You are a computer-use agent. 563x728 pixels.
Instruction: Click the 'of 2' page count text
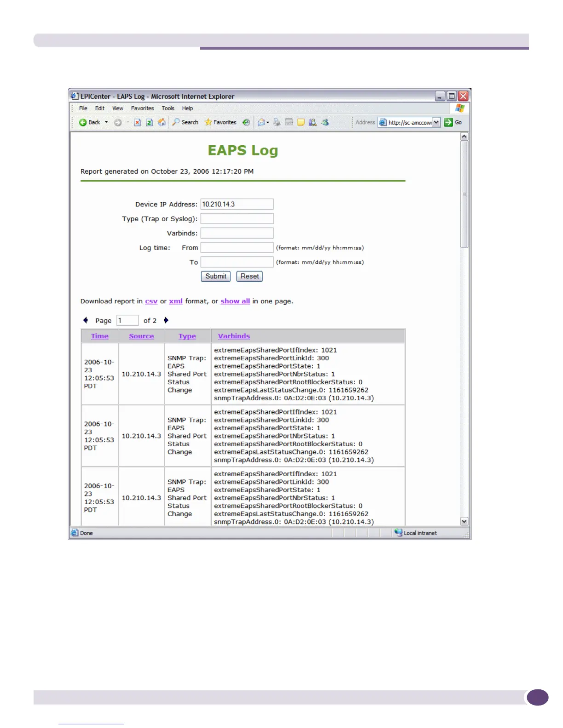pos(150,320)
